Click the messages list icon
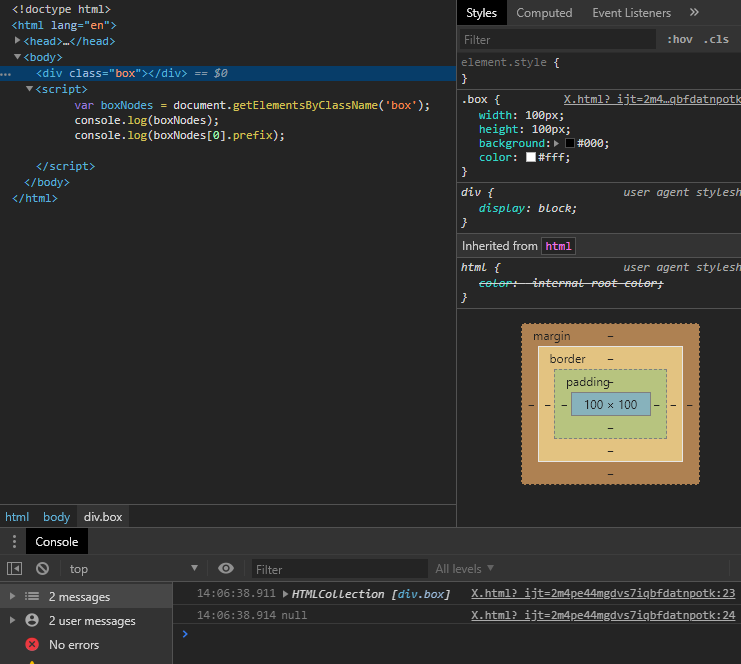Viewport: 741px width, 664px height. pyautogui.click(x=32, y=596)
